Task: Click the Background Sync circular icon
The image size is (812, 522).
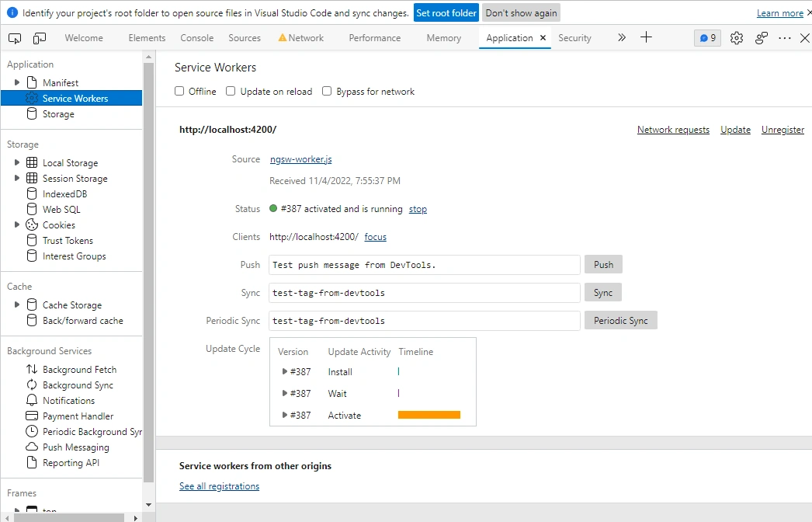Action: click(x=32, y=385)
